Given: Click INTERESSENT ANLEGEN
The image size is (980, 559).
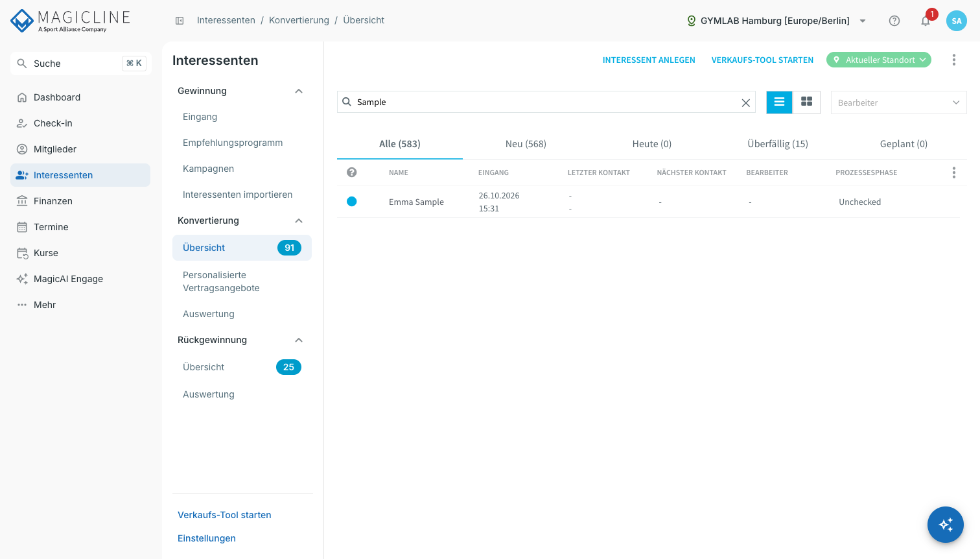Looking at the screenshot, I should pos(649,60).
